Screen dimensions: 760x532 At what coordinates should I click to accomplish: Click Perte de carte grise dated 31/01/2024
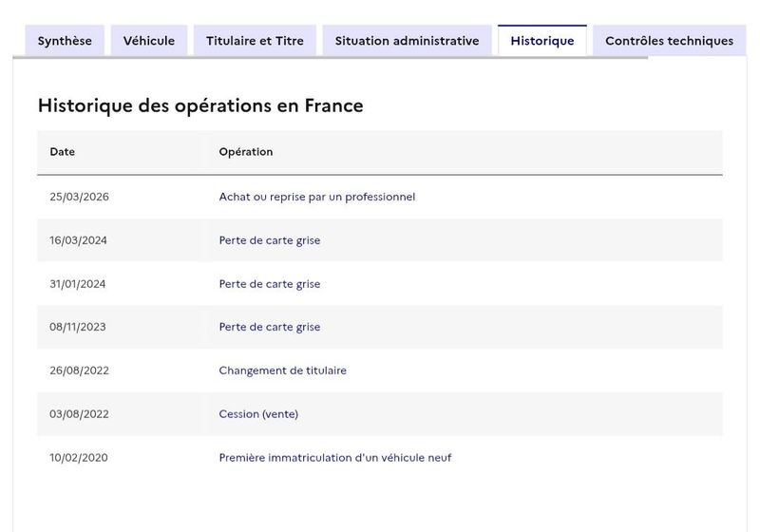pyautogui.click(x=270, y=284)
